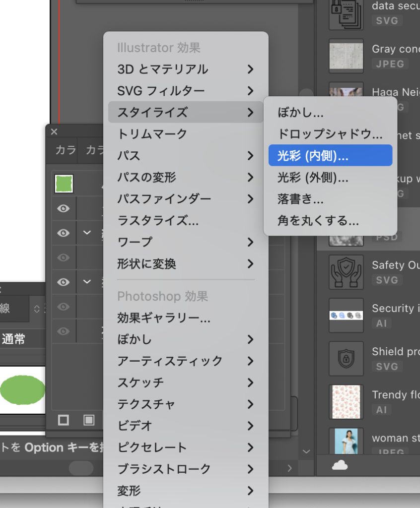Close the appearance panel with the X

pyautogui.click(x=55, y=132)
